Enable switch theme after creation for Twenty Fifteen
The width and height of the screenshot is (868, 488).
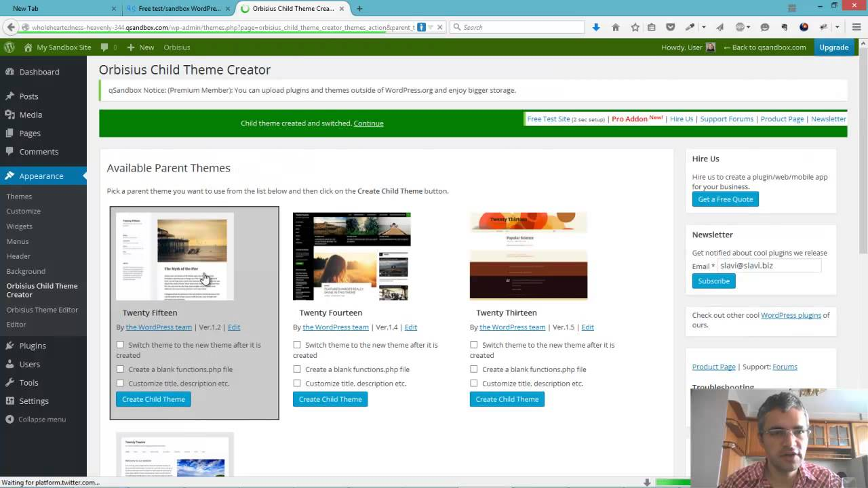pos(120,345)
